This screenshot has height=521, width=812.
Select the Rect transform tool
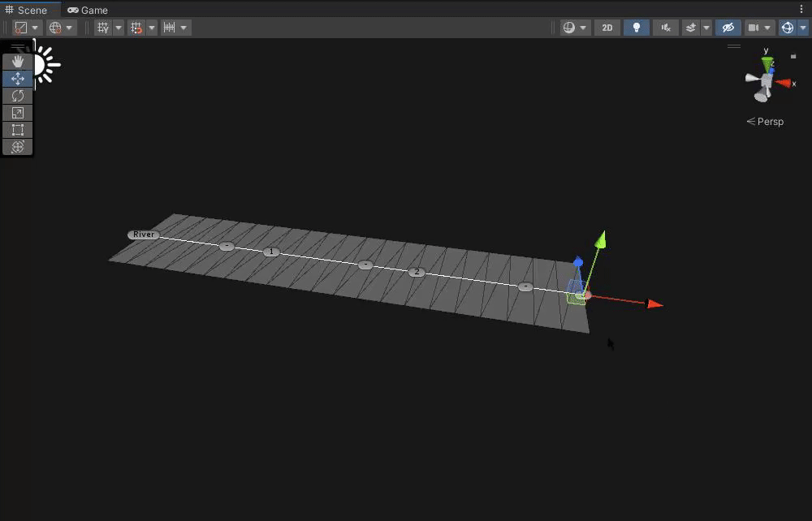18,130
